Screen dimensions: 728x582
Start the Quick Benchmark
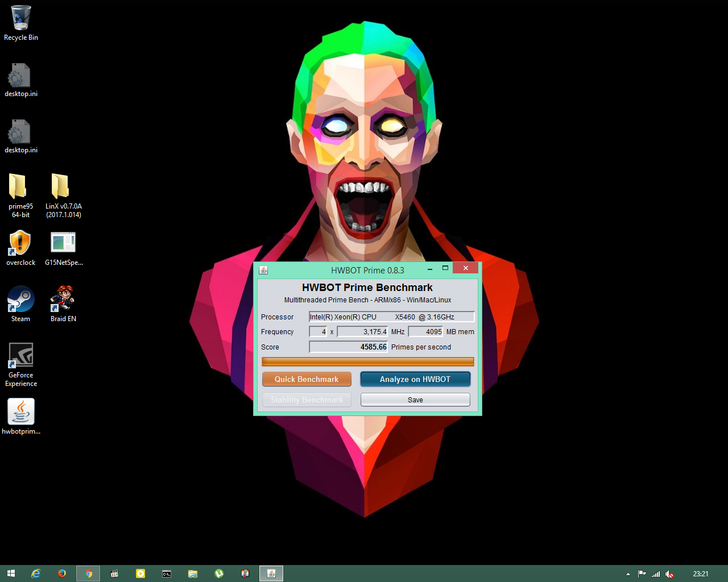[x=307, y=379]
